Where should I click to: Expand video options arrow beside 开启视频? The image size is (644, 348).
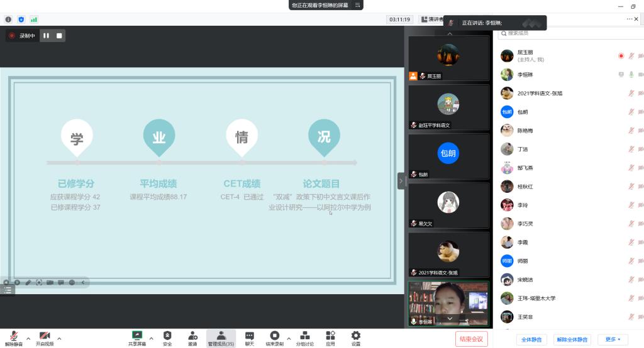pyautogui.click(x=59, y=338)
